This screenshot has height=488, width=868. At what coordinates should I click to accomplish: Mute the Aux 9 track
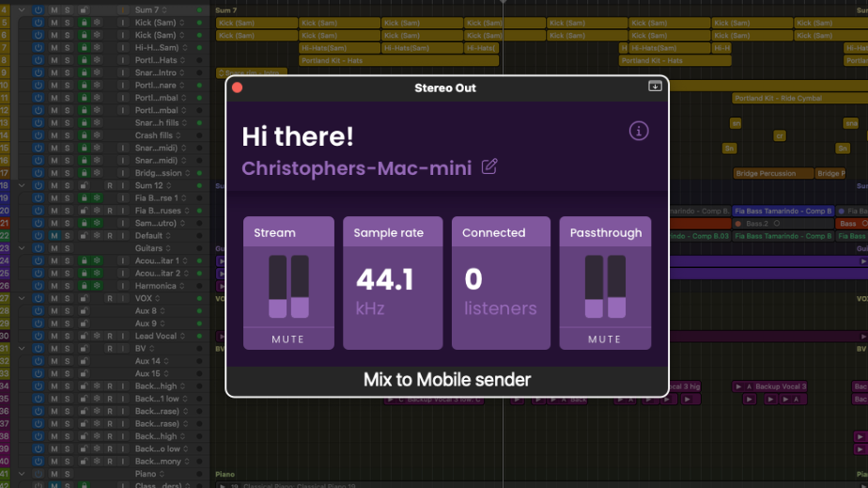54,323
